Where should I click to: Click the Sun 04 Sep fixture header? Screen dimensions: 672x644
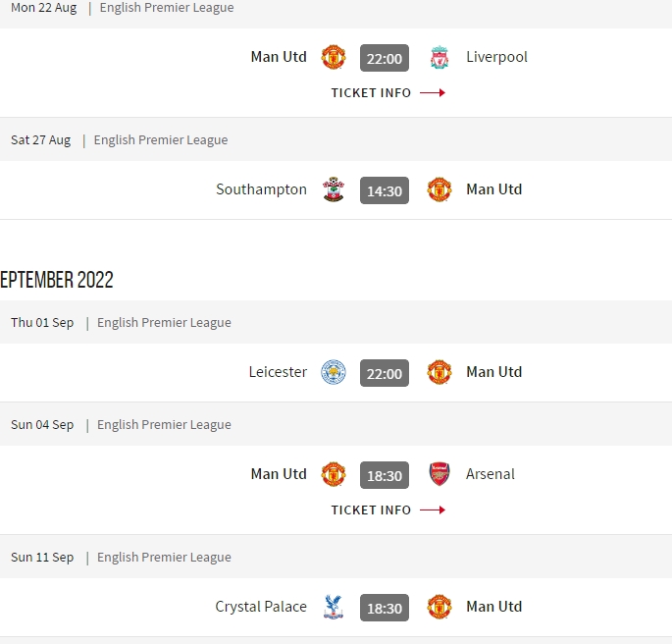pos(336,424)
